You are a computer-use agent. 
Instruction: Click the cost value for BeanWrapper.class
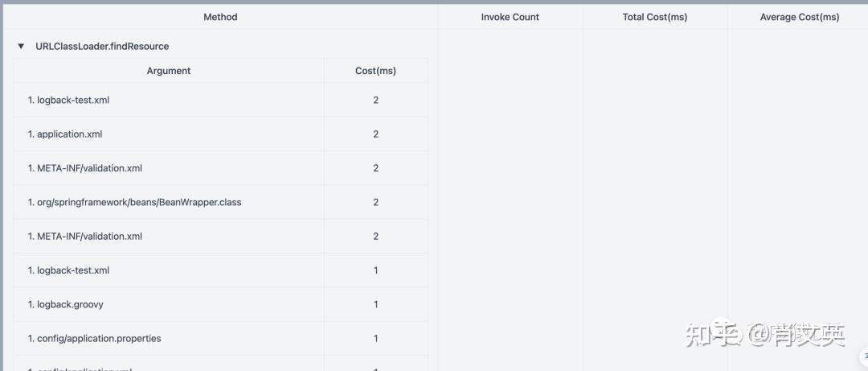(x=375, y=202)
